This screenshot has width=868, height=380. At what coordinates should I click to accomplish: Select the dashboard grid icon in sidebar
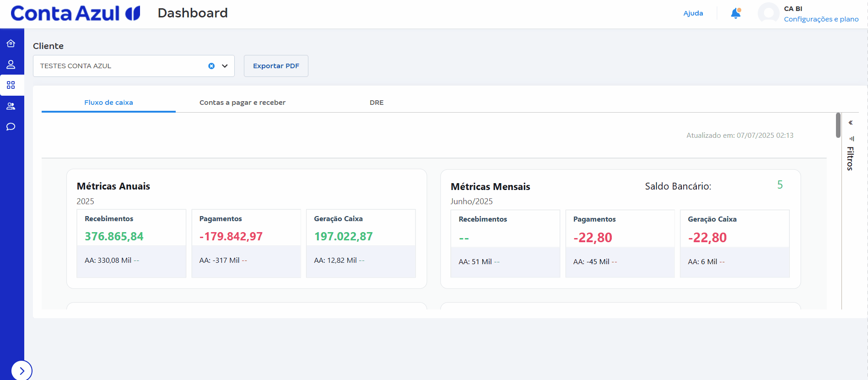11,85
